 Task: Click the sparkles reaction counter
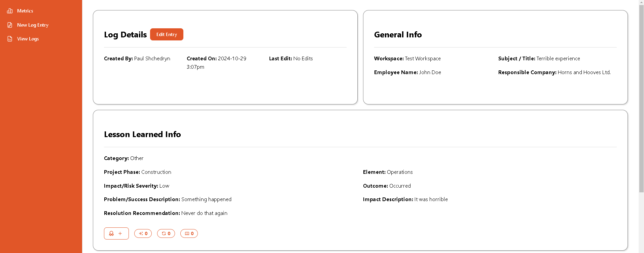(x=143, y=233)
